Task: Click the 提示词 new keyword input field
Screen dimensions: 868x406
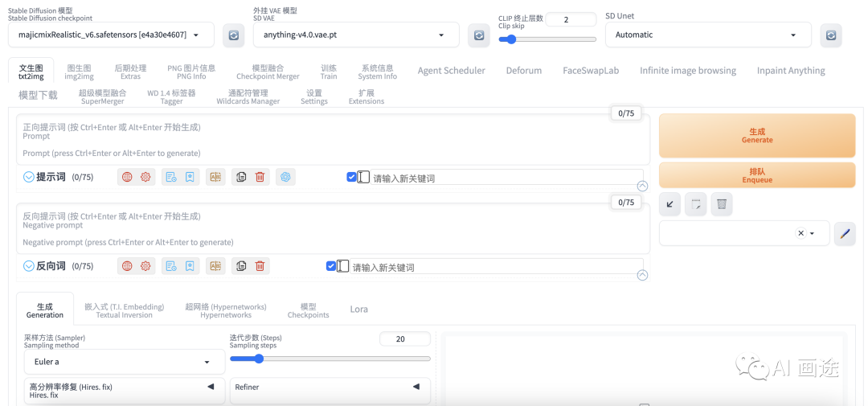Action: pos(507,178)
